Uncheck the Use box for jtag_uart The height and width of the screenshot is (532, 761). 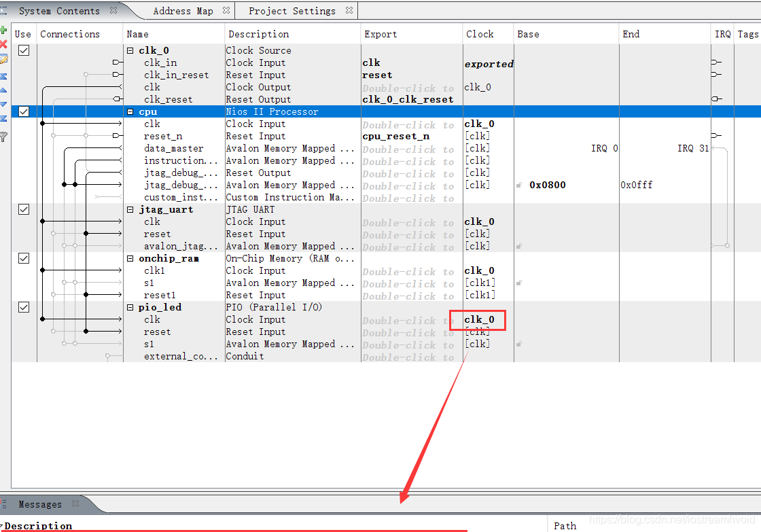[x=24, y=209]
